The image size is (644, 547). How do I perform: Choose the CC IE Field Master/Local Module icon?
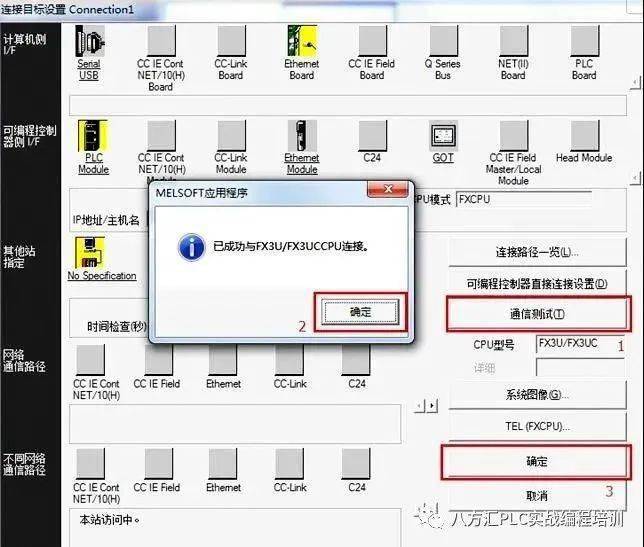click(514, 136)
